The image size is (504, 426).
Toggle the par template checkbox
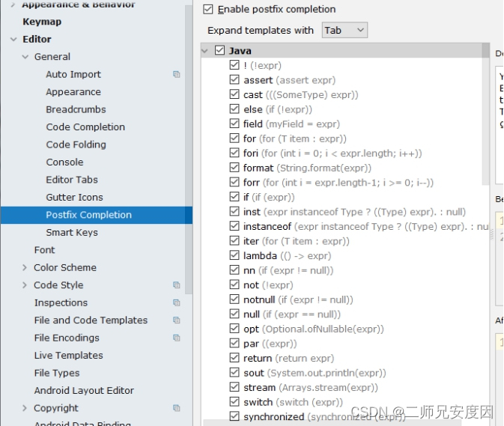pos(234,343)
